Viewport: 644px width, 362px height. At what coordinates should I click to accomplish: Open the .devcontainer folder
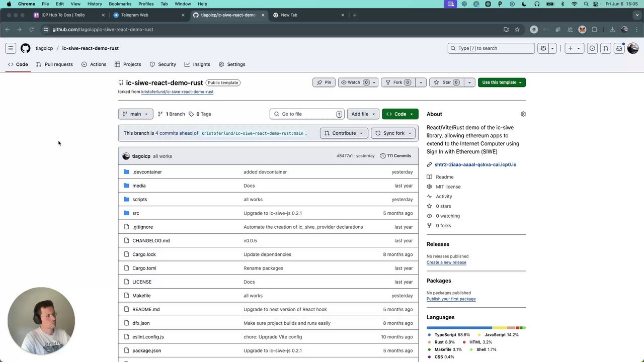pyautogui.click(x=147, y=172)
